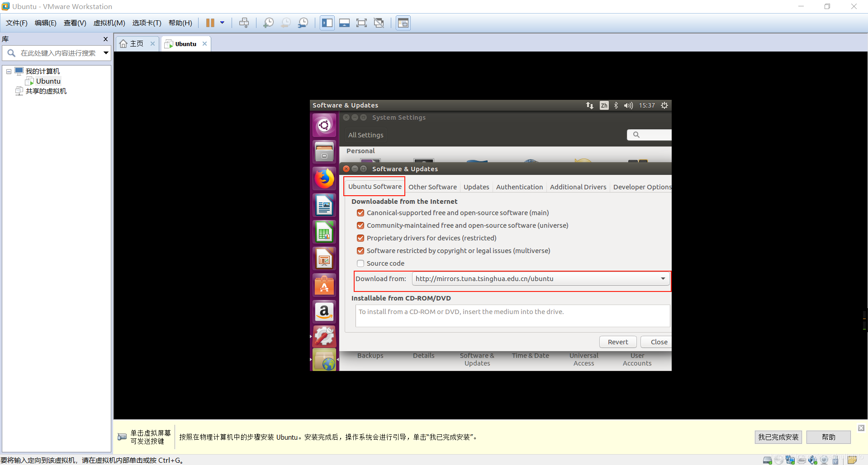
Task: Launch LibreOffice Calc from the launcher
Action: [x=324, y=232]
